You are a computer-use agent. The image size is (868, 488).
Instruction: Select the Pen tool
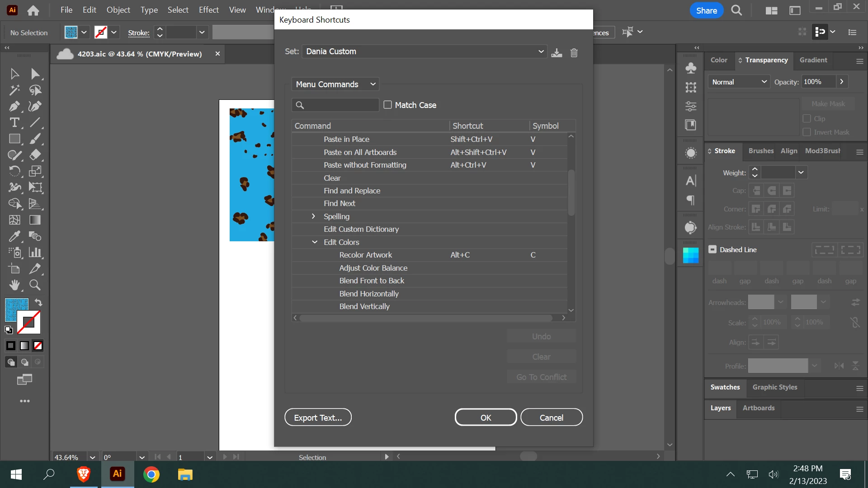[x=14, y=106]
